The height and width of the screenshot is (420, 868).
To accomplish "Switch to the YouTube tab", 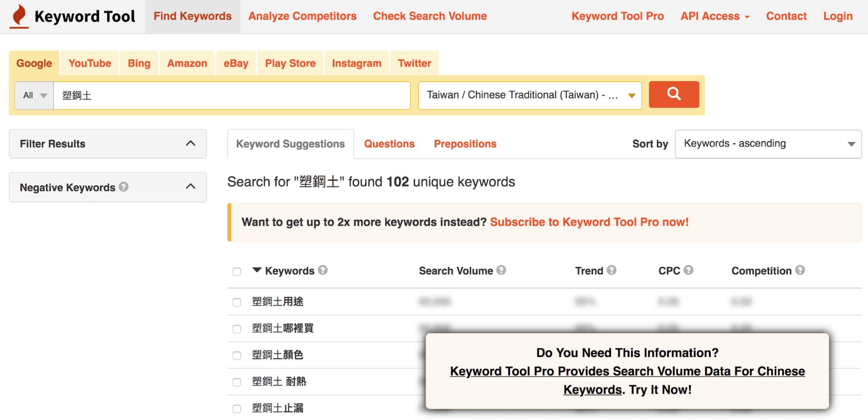I will (89, 63).
